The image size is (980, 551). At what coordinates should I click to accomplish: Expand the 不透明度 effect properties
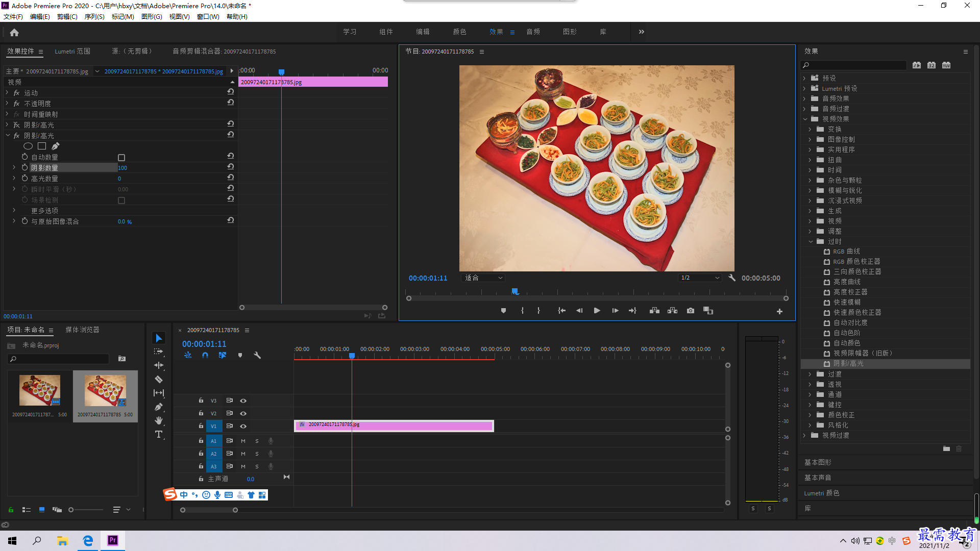[x=7, y=104]
